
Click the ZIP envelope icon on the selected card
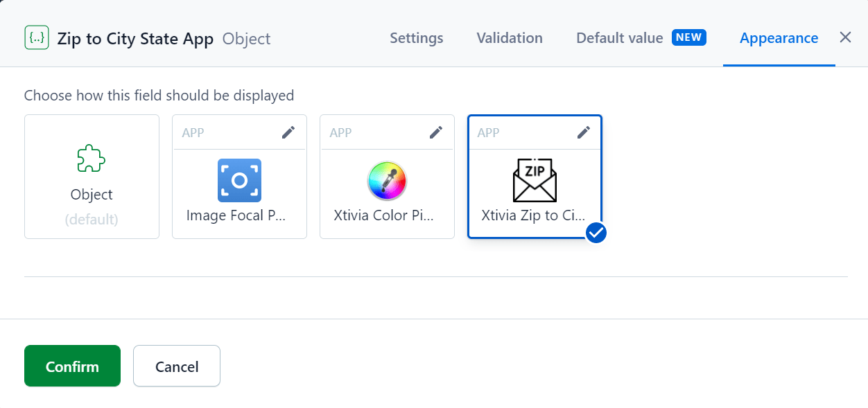pyautogui.click(x=535, y=180)
